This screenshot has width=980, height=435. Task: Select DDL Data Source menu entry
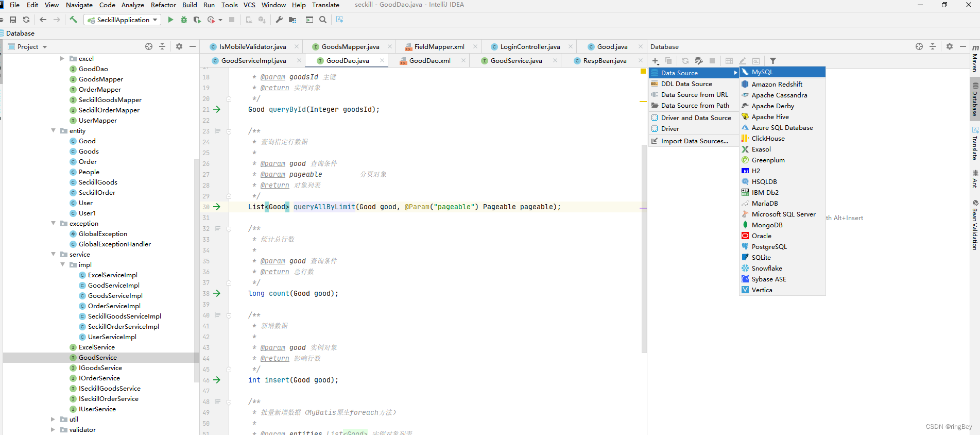point(694,83)
